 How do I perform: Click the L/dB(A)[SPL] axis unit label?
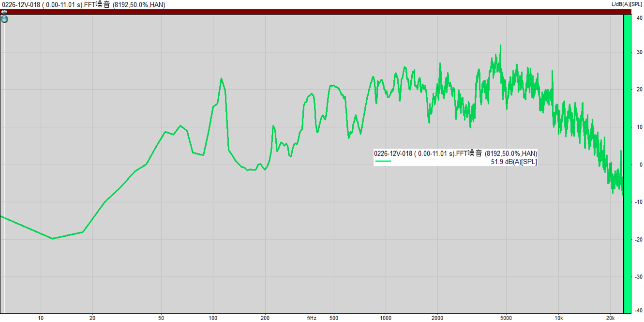(627, 4)
